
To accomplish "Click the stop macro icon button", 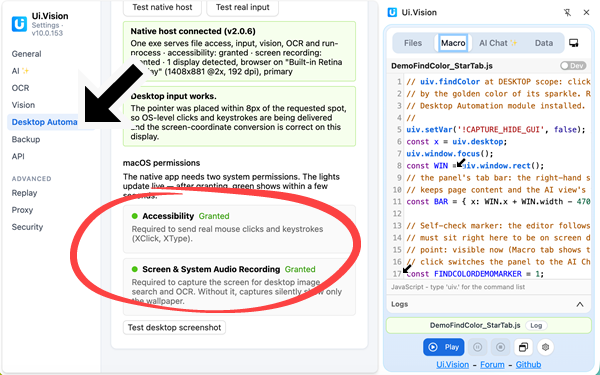I will click(500, 347).
